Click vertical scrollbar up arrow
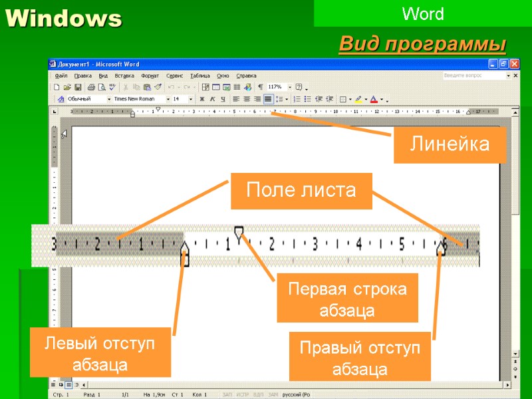 click(x=515, y=112)
